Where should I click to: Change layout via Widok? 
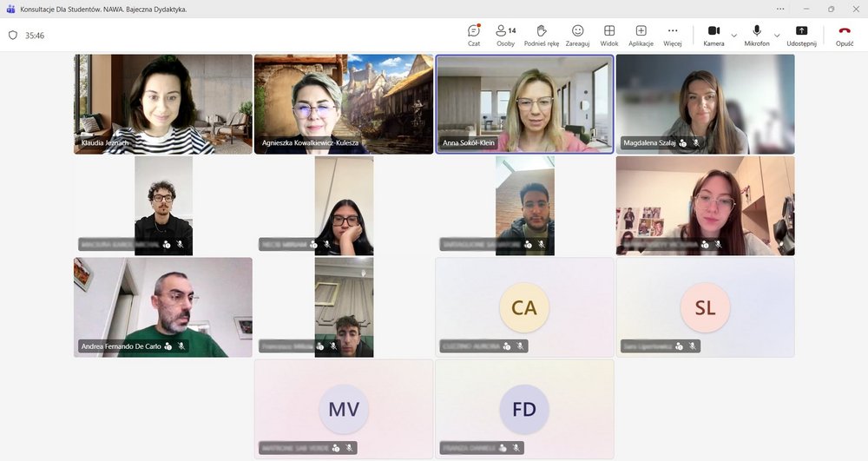(609, 36)
